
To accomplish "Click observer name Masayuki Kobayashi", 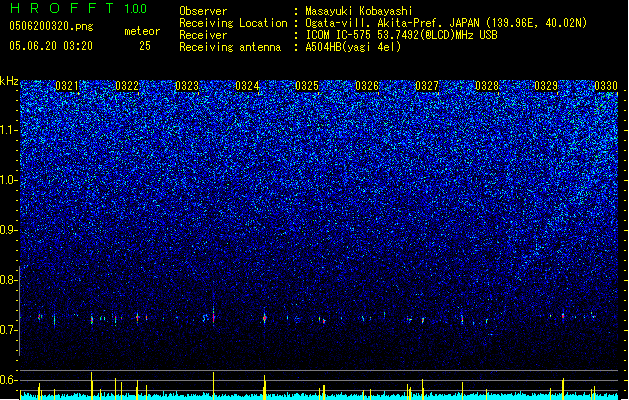I will (359, 11).
